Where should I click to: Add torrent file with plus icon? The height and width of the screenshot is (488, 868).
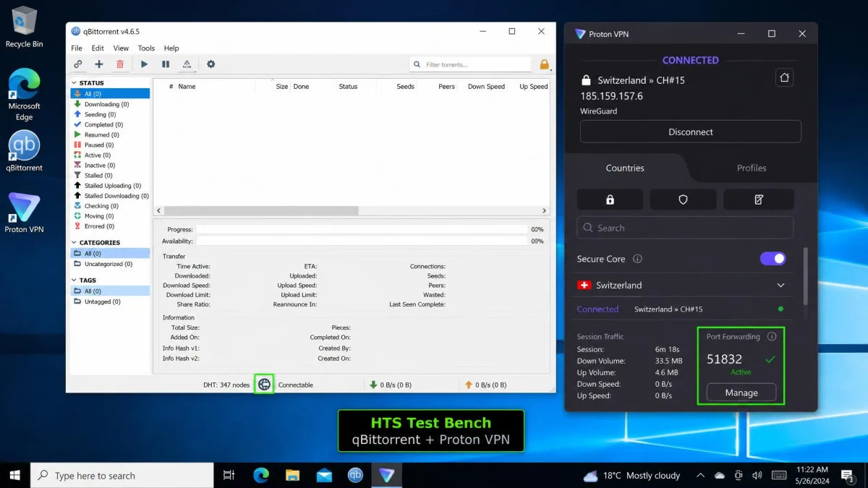(99, 64)
